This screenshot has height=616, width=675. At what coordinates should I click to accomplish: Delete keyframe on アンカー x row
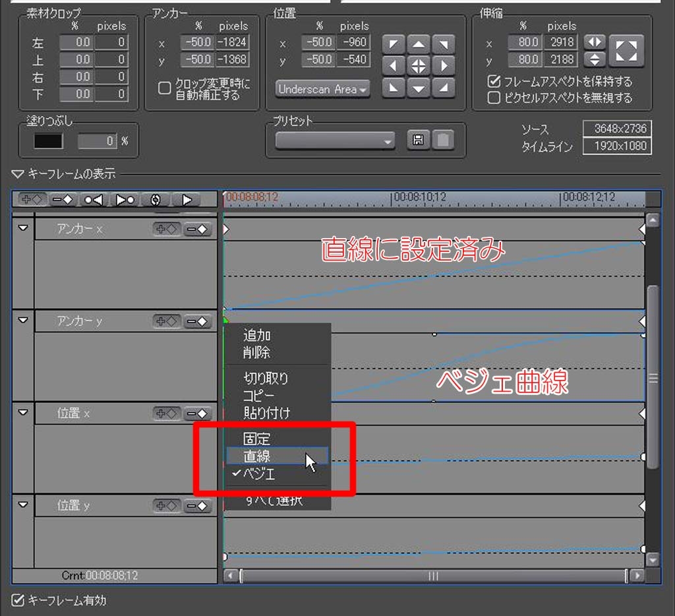pos(197,229)
